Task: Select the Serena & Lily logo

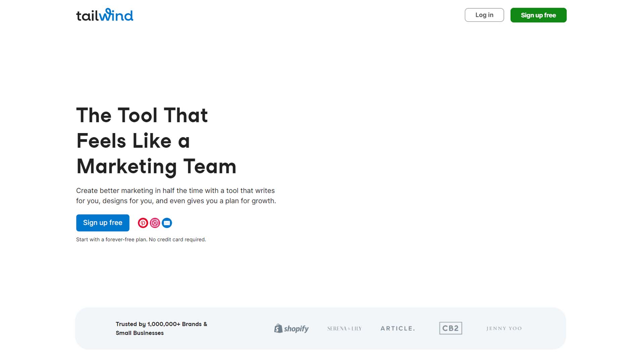Action: click(344, 328)
